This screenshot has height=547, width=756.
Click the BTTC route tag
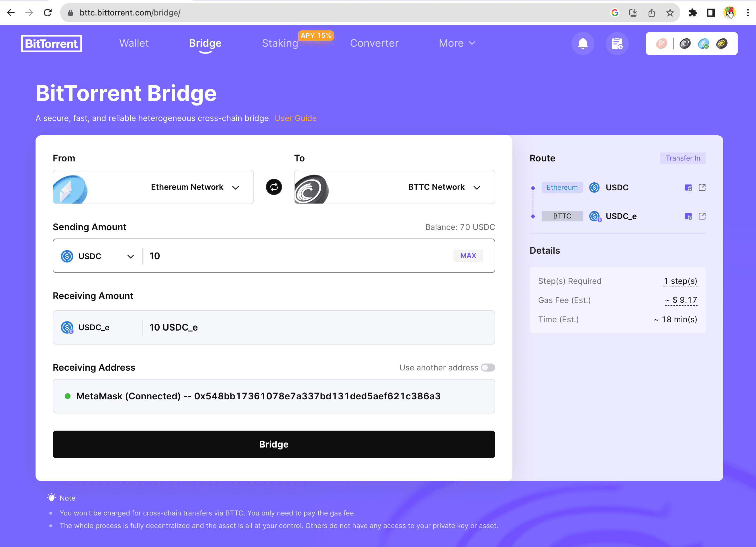(562, 216)
